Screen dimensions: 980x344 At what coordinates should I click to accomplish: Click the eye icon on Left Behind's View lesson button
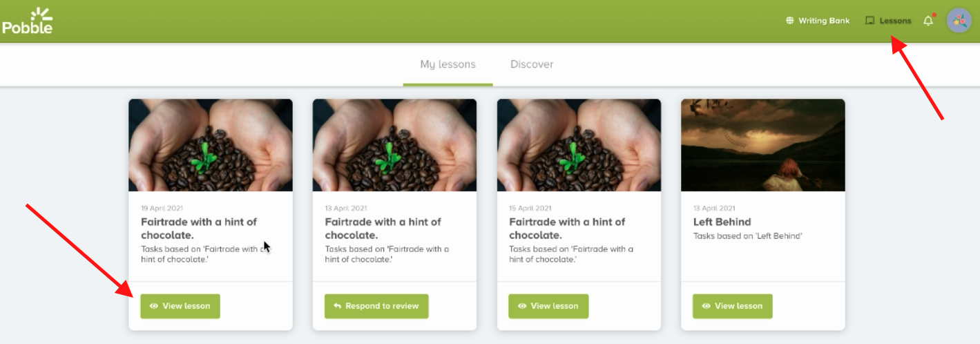tap(706, 306)
